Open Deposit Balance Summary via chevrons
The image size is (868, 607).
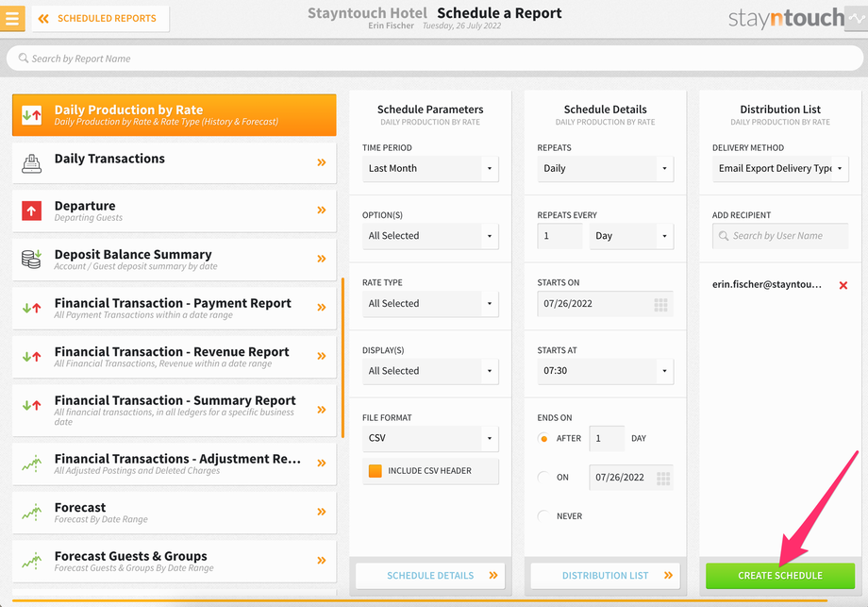(x=321, y=259)
